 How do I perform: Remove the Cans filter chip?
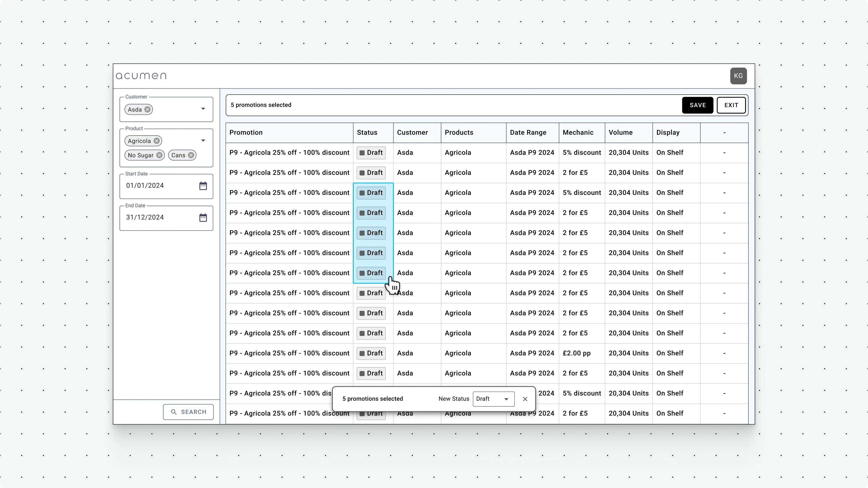[191, 155]
